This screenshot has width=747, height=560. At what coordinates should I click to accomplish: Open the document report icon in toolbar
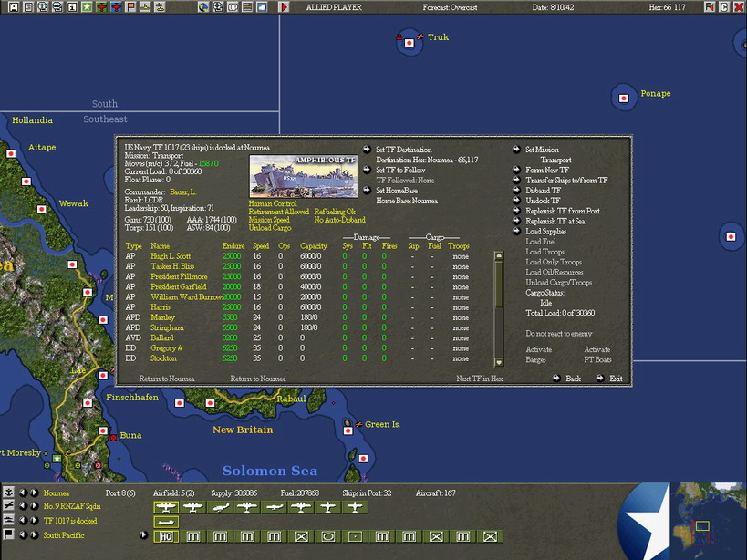click(x=28, y=7)
